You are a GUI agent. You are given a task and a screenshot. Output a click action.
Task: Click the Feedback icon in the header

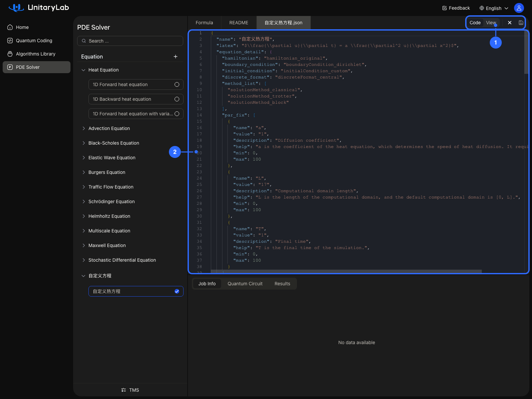point(445,8)
